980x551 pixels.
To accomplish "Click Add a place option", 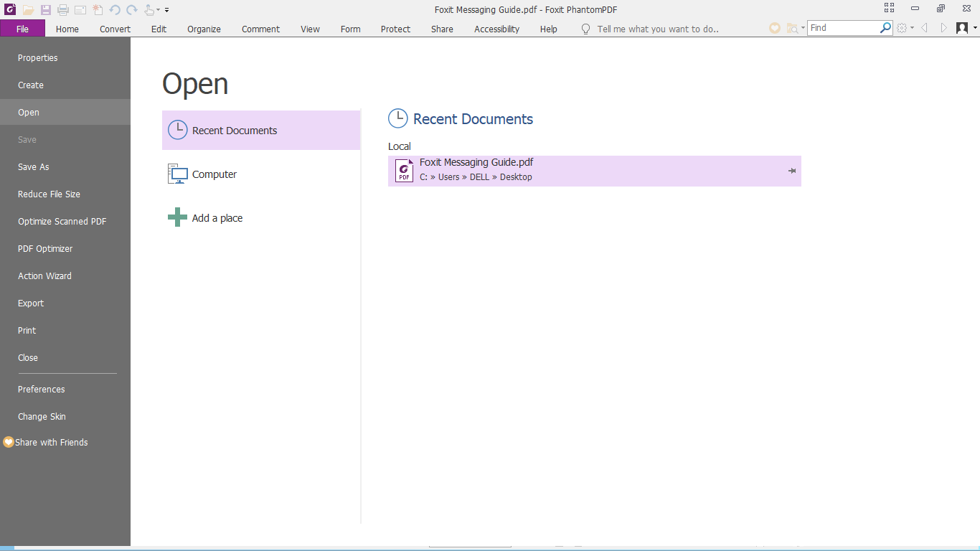I will (x=261, y=218).
